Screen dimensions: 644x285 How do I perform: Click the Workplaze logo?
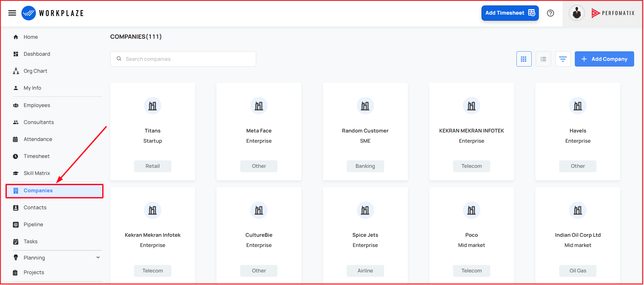click(53, 13)
